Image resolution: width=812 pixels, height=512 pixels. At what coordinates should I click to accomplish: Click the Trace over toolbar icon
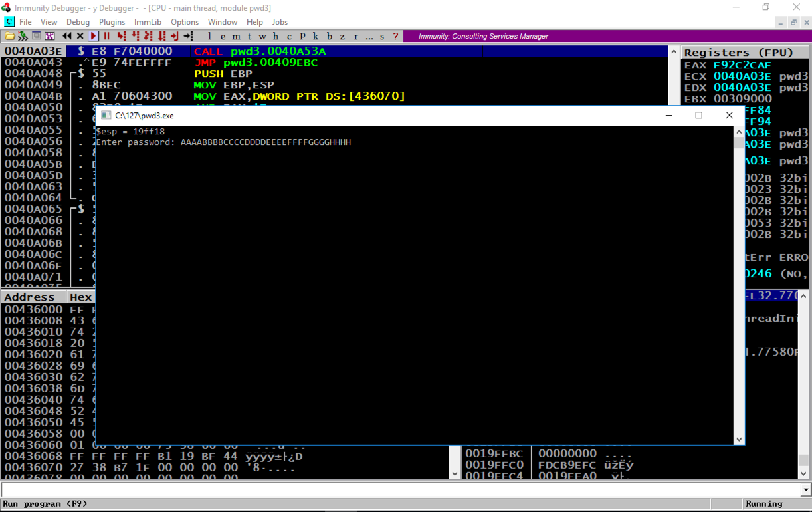(x=161, y=36)
